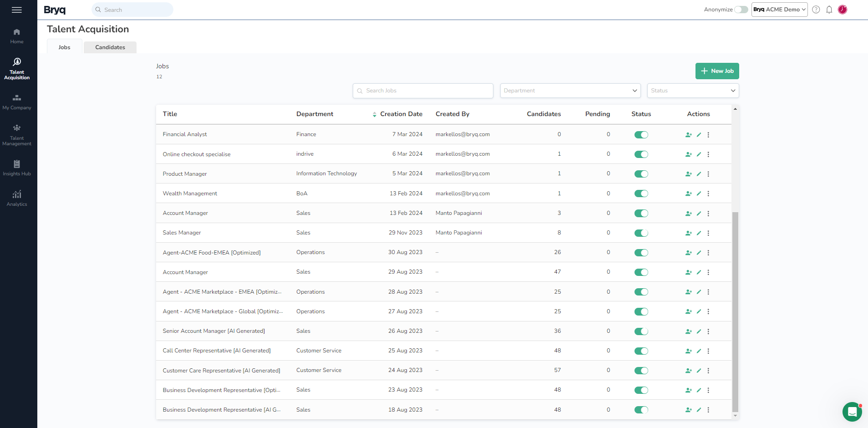Click into the Search Jobs field

pyautogui.click(x=423, y=91)
